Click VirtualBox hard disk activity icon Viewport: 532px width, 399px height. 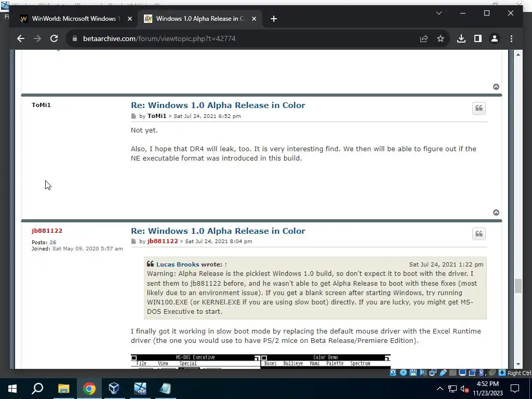tap(393, 373)
